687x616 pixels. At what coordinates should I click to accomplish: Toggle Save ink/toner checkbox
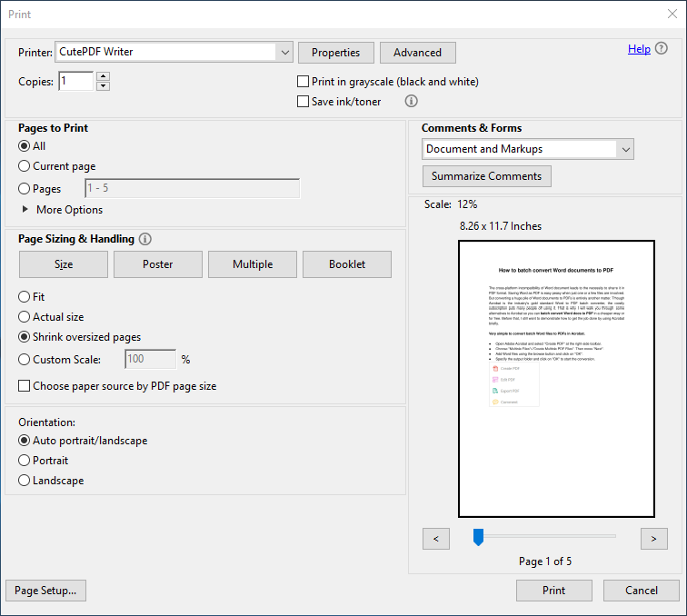(x=304, y=102)
